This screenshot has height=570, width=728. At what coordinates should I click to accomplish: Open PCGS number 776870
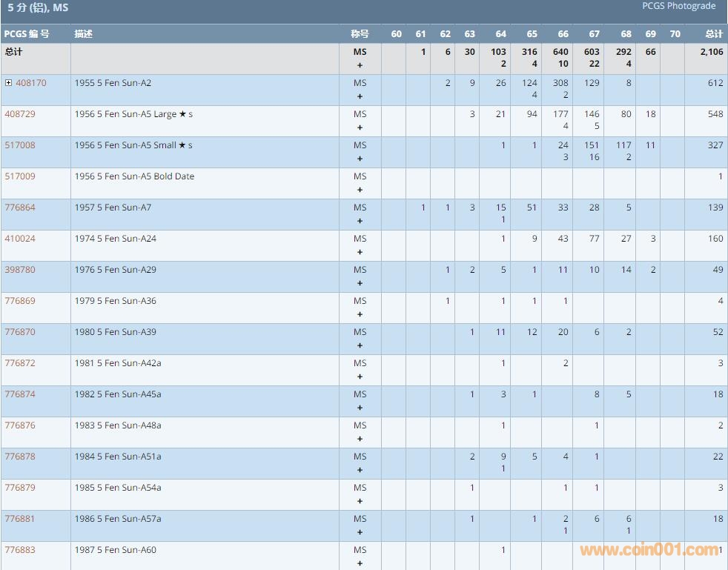click(x=20, y=332)
